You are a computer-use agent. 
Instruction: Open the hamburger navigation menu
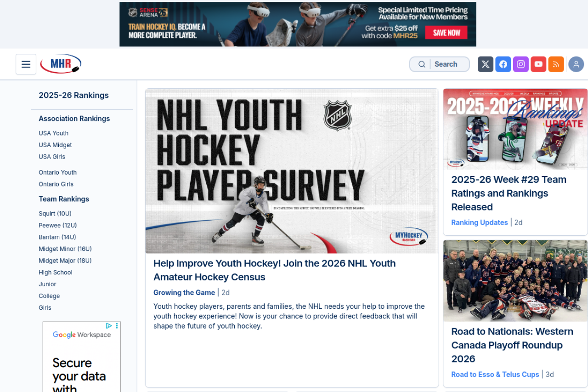26,64
